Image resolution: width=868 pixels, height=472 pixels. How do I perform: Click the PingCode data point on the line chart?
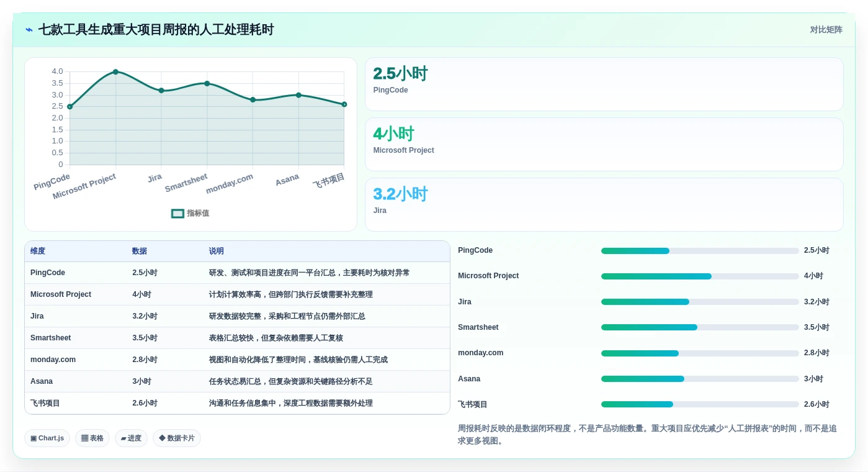(69, 107)
